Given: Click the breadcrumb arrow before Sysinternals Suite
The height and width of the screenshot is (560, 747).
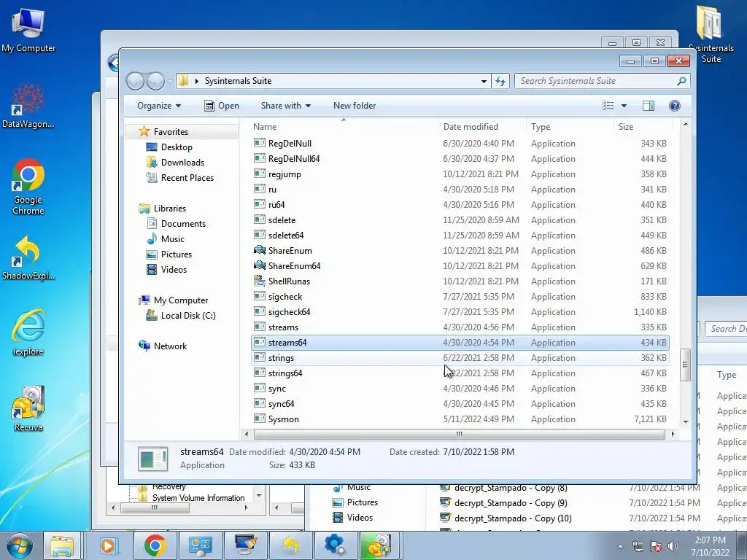Looking at the screenshot, I should point(196,81).
